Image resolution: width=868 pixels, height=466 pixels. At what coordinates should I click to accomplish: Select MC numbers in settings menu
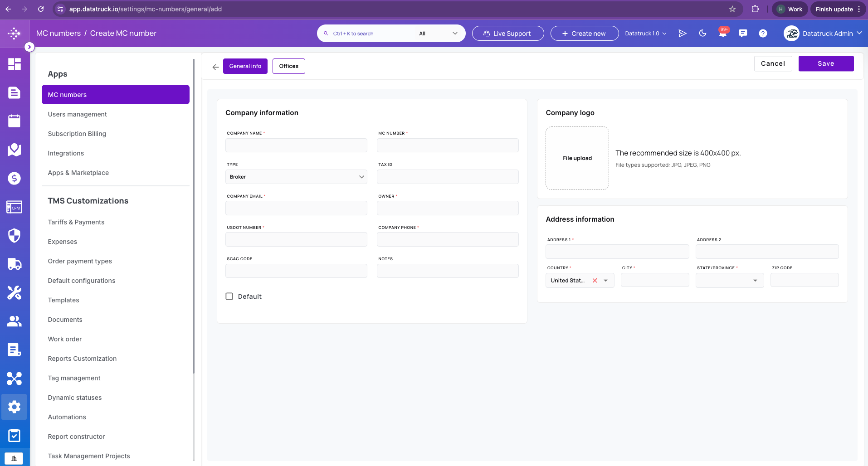click(x=116, y=95)
